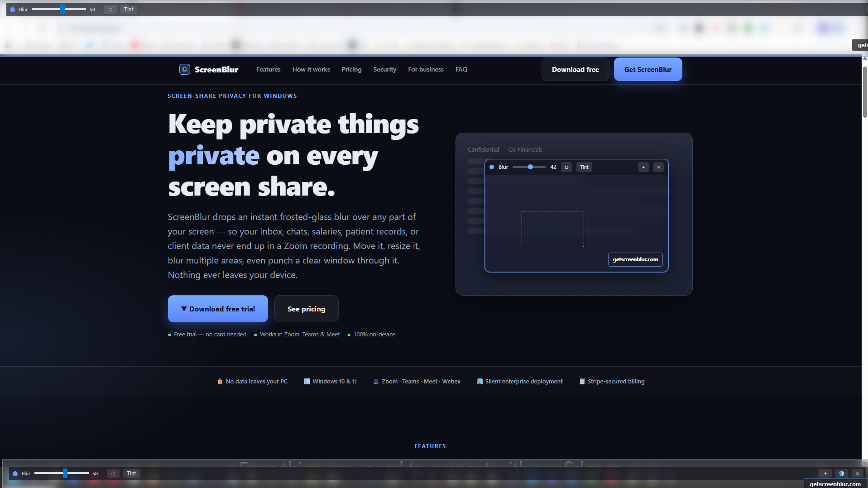Click 'Confidential — Q3 Financials' label
868x488 pixels.
coord(505,150)
